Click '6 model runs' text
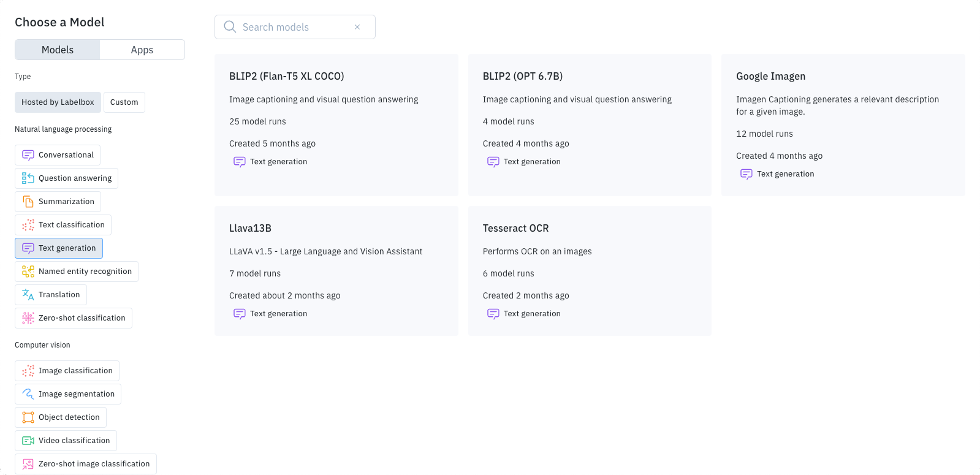This screenshot has width=980, height=475. pos(509,273)
